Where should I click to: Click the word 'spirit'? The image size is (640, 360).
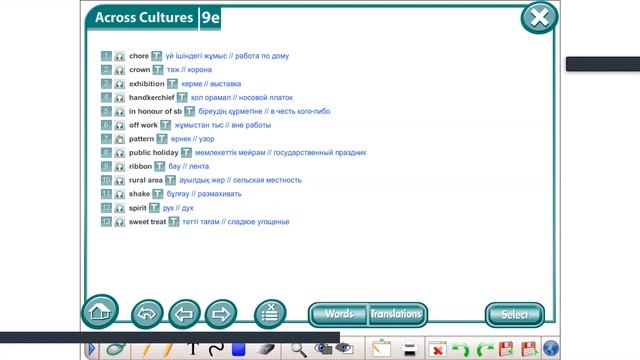point(138,208)
